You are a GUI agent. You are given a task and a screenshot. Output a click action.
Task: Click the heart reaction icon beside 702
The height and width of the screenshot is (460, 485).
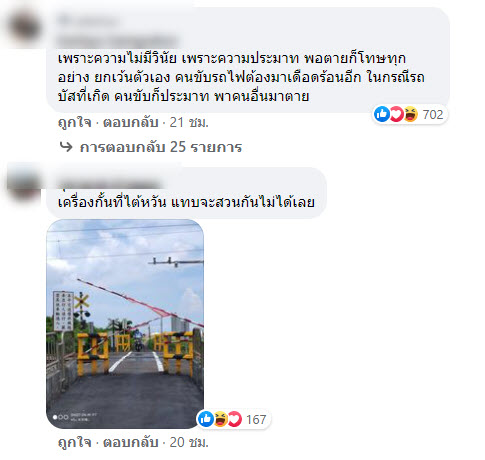point(396,114)
